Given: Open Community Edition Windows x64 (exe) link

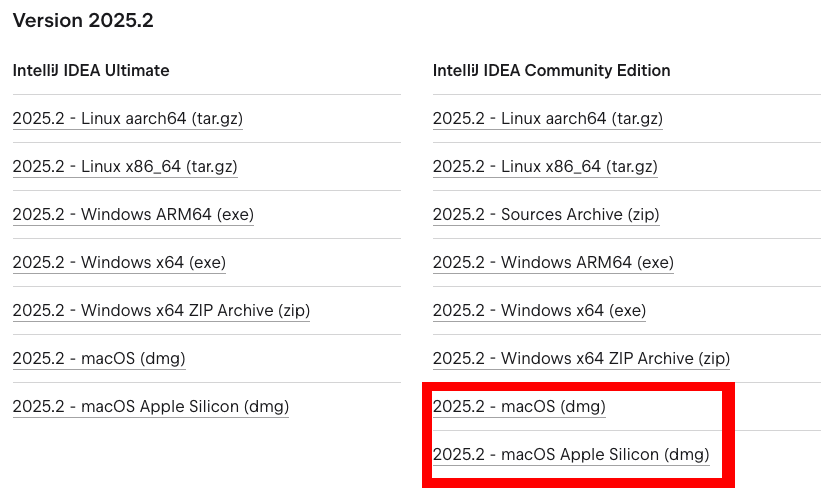Looking at the screenshot, I should 539,310.
